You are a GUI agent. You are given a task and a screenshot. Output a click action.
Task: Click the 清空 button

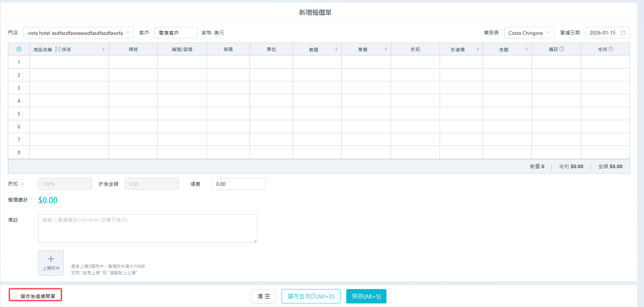tap(263, 296)
